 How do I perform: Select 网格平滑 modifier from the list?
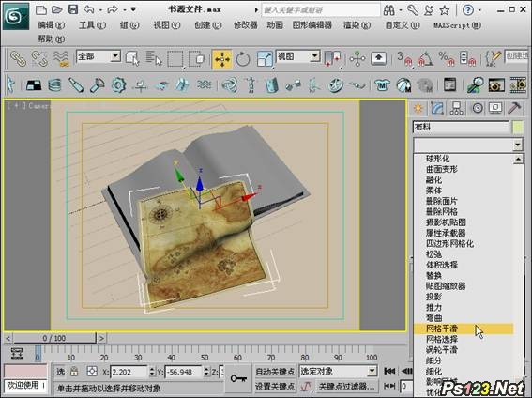(x=464, y=329)
